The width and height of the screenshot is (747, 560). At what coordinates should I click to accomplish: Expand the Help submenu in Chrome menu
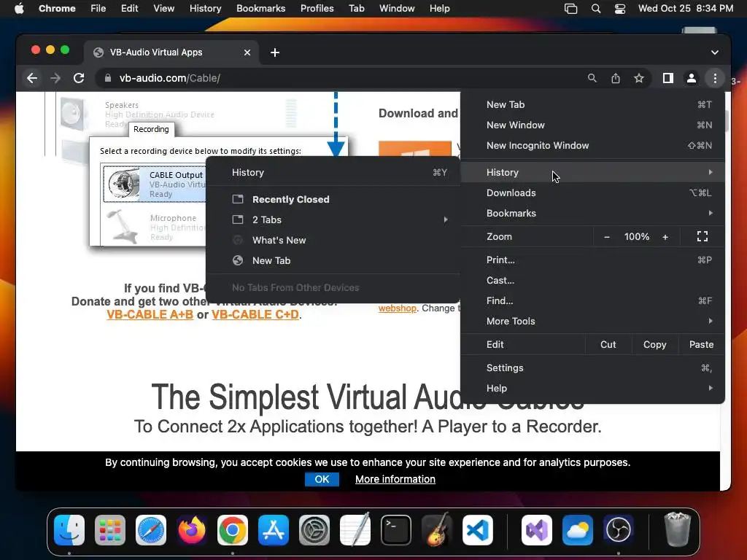point(592,389)
